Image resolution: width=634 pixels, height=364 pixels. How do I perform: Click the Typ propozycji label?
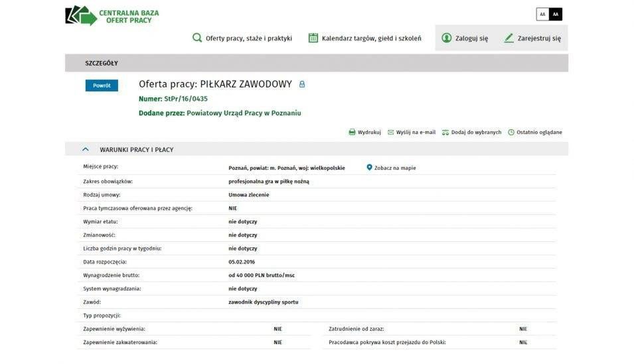(x=102, y=316)
